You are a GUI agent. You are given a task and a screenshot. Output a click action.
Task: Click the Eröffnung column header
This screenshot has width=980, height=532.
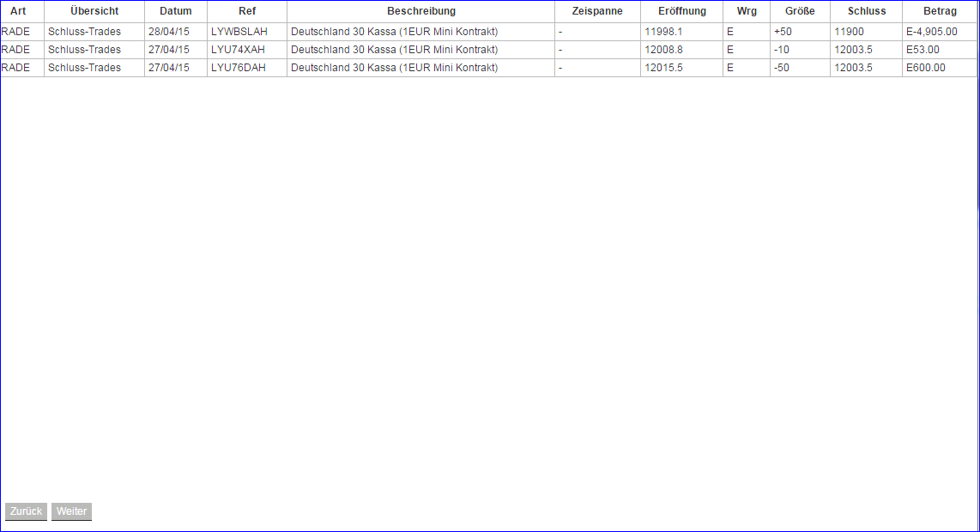click(681, 11)
